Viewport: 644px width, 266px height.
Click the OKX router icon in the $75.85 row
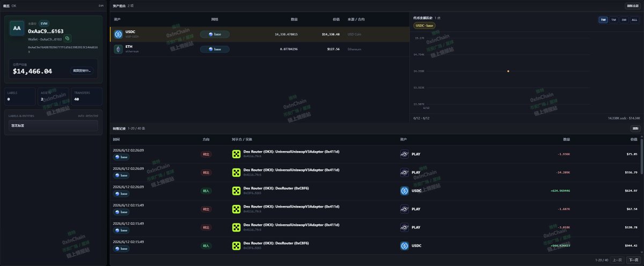click(x=236, y=154)
